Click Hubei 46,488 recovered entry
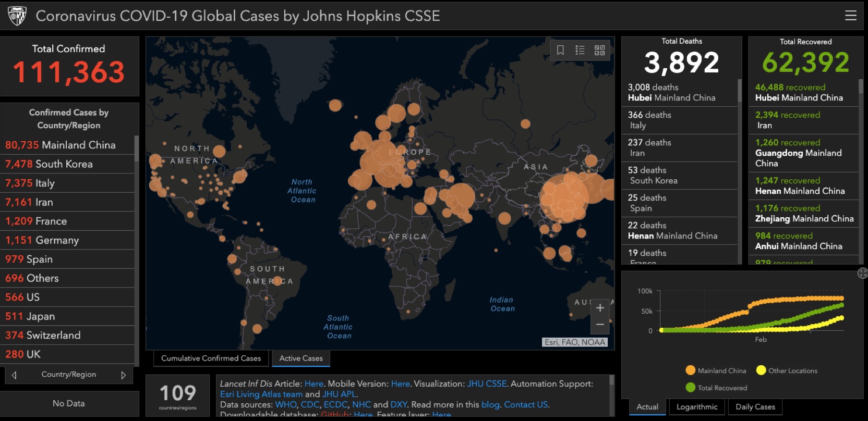The image size is (868, 421). [x=804, y=93]
